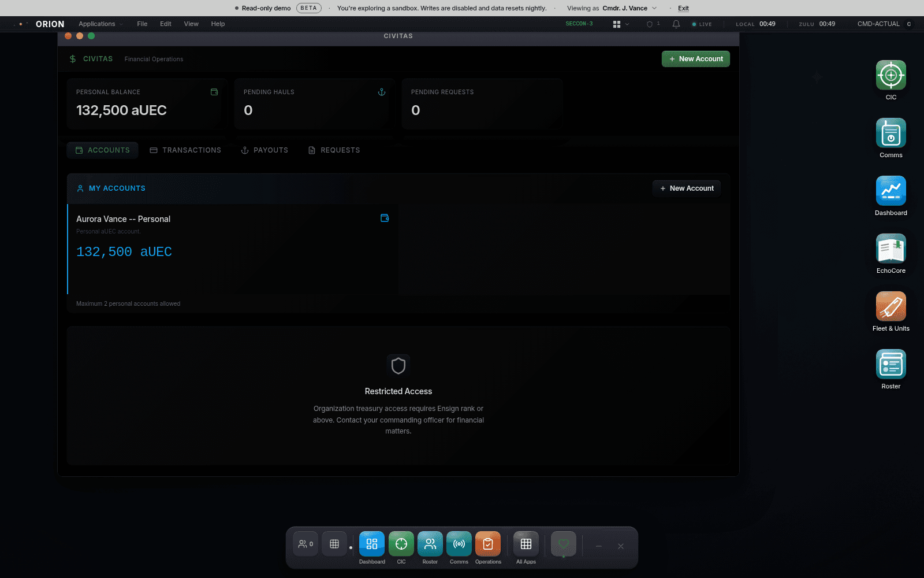This screenshot has width=924, height=578.
Task: Click the ORION logo
Action: [50, 24]
